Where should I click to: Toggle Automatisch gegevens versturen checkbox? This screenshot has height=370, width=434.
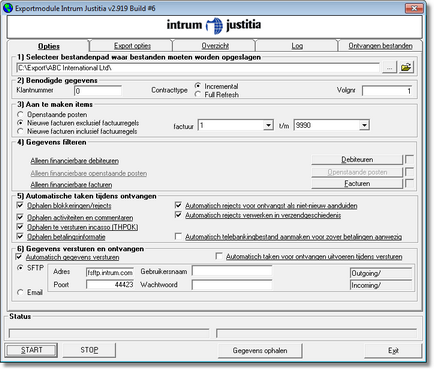click(x=19, y=257)
